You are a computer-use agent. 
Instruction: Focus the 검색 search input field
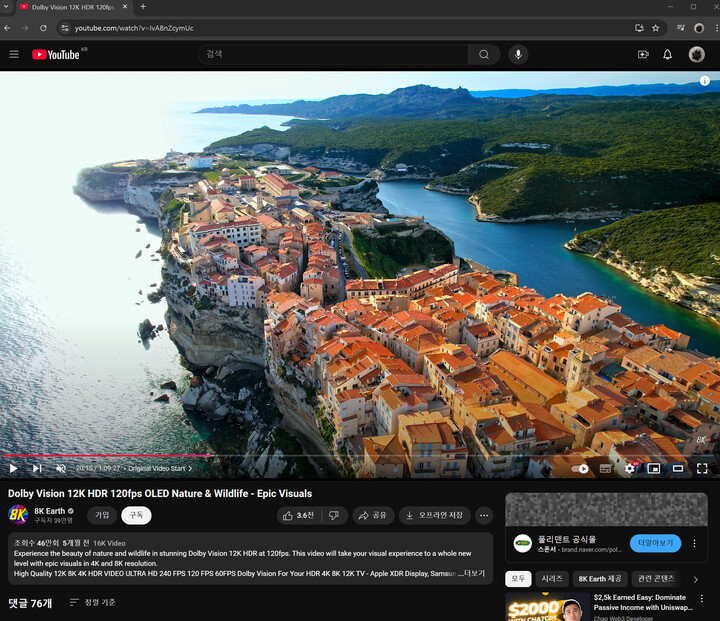[x=333, y=55]
